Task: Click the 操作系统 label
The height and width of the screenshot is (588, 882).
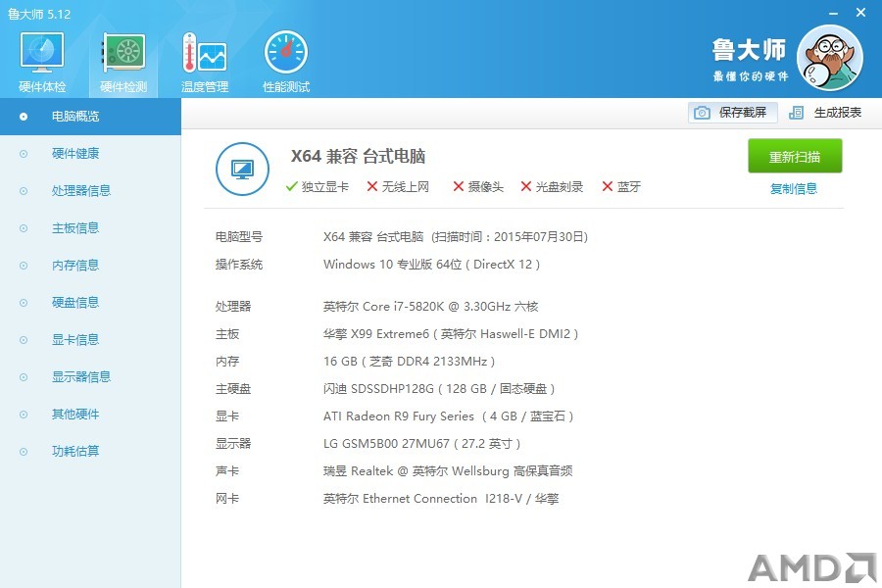Action: [238, 265]
